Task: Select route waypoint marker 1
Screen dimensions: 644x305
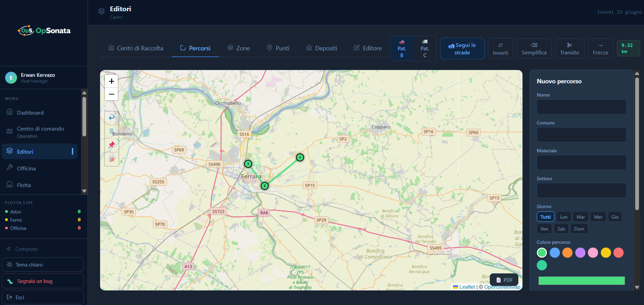Action: coord(300,157)
